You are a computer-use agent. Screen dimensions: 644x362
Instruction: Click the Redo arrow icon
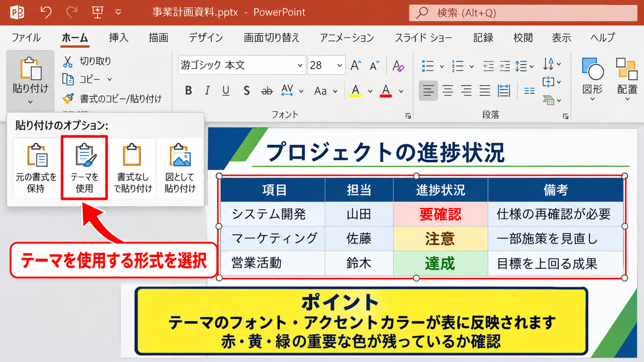[72, 12]
